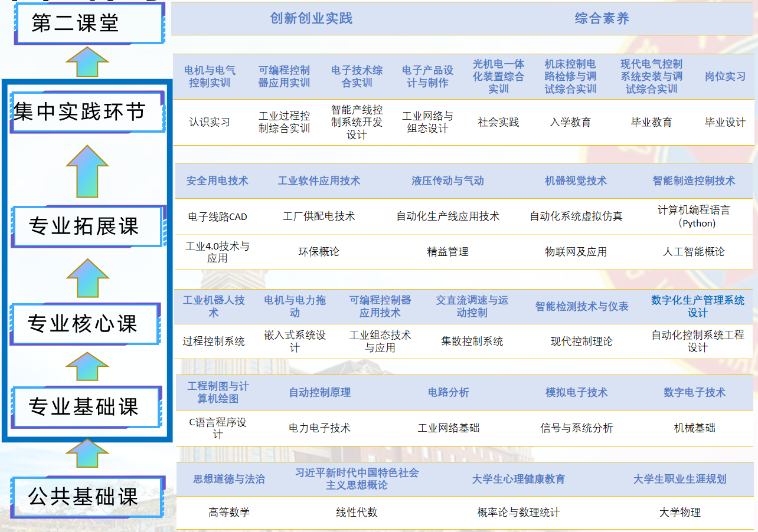
Task: Select 可编程控制器应用技术 course
Action: (x=380, y=306)
